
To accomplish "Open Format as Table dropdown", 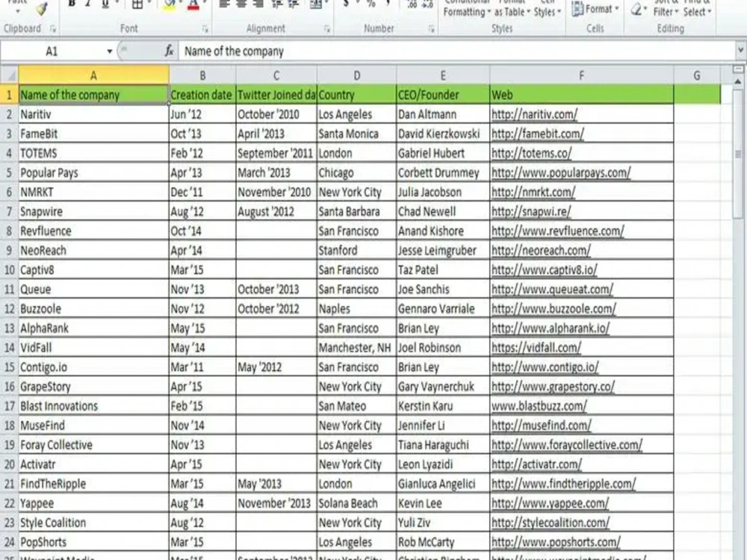I will (x=512, y=8).
